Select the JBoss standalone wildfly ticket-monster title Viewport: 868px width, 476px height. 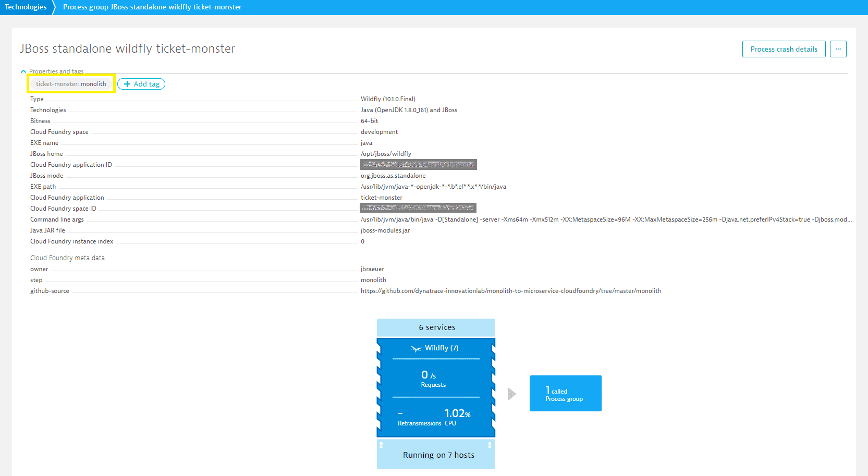(x=127, y=48)
